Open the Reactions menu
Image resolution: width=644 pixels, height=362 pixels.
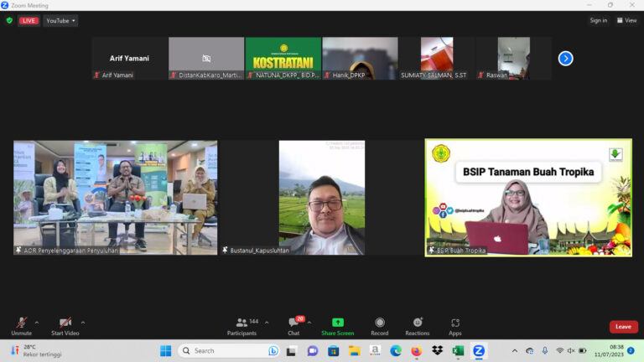[418, 327]
